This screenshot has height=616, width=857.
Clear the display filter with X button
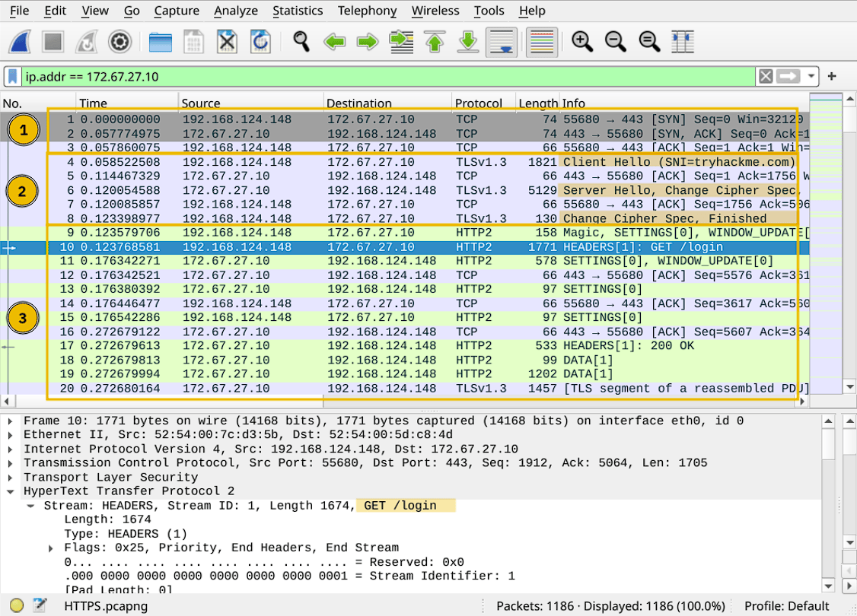click(x=766, y=77)
